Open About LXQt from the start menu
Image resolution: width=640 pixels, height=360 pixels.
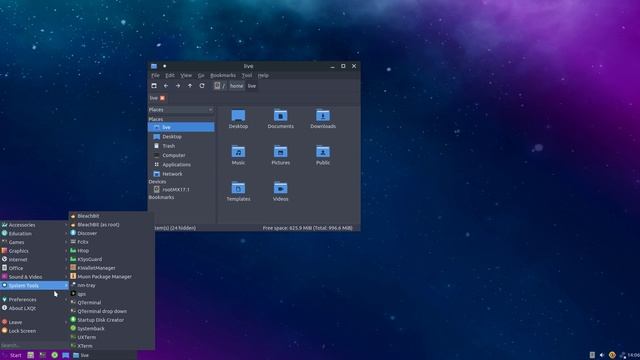click(x=34, y=308)
